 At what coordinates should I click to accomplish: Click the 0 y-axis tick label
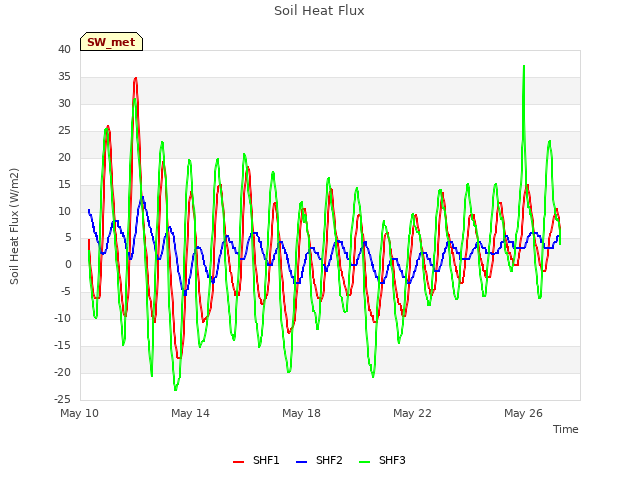(68, 264)
